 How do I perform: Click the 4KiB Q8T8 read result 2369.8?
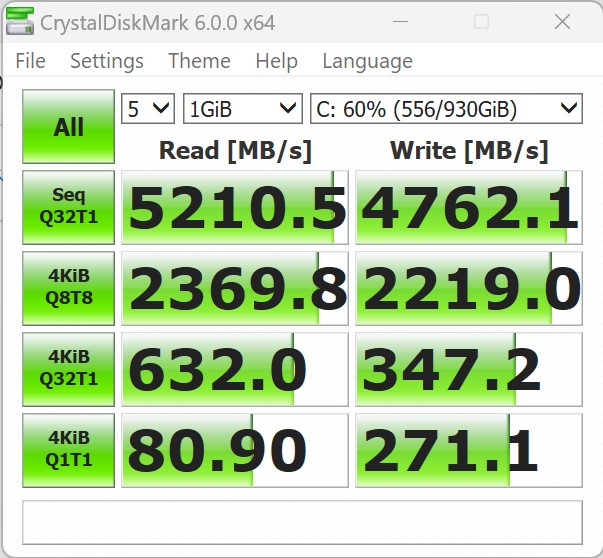235,288
